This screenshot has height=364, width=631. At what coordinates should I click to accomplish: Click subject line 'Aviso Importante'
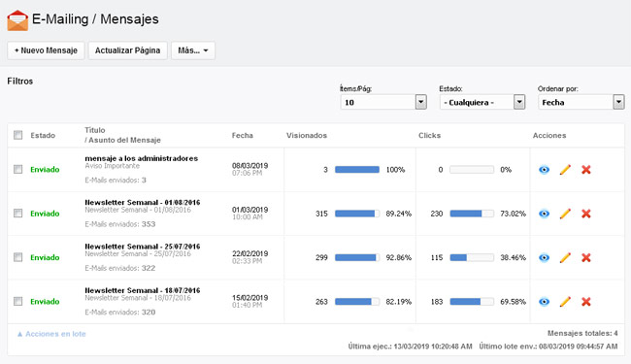click(113, 166)
